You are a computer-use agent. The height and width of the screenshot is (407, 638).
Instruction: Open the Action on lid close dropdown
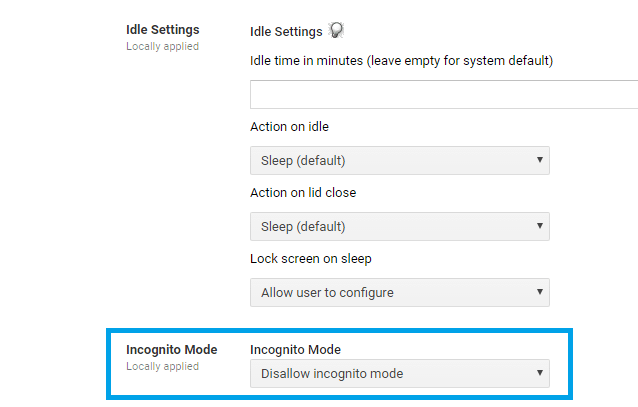click(x=400, y=226)
